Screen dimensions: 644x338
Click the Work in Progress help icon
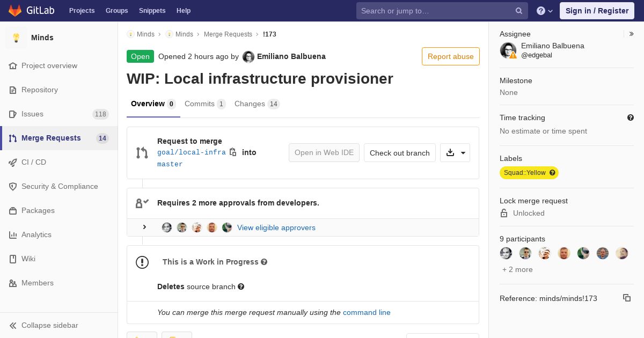264,262
